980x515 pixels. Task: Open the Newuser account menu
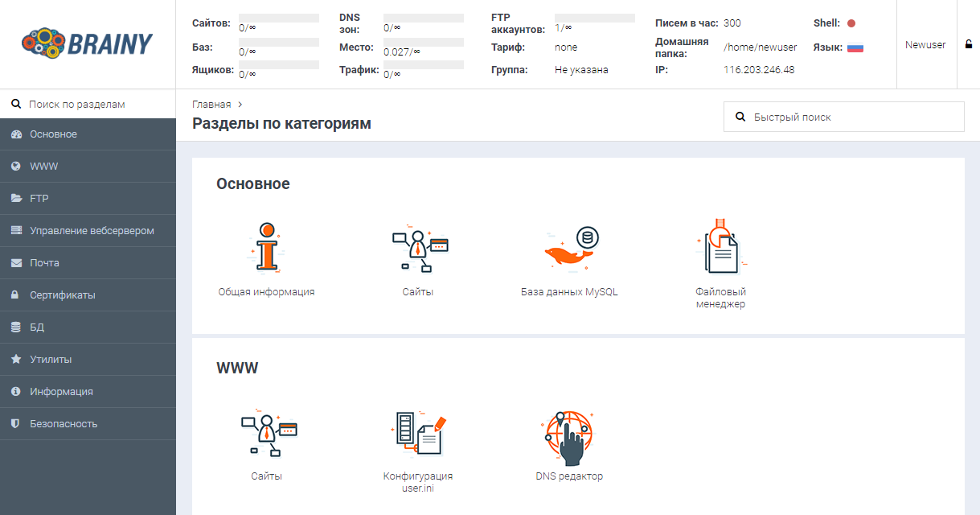925,45
